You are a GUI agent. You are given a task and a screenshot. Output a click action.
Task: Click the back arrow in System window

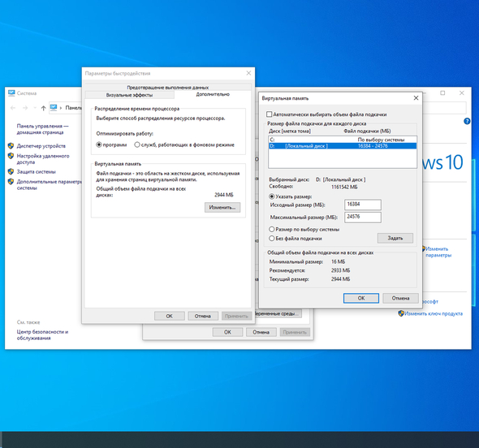pyautogui.click(x=13, y=108)
